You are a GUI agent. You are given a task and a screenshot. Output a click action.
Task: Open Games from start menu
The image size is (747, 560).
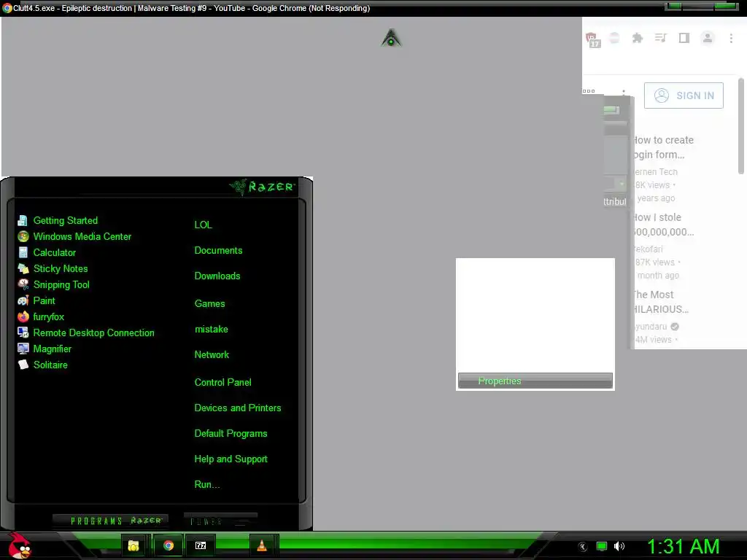tap(209, 304)
